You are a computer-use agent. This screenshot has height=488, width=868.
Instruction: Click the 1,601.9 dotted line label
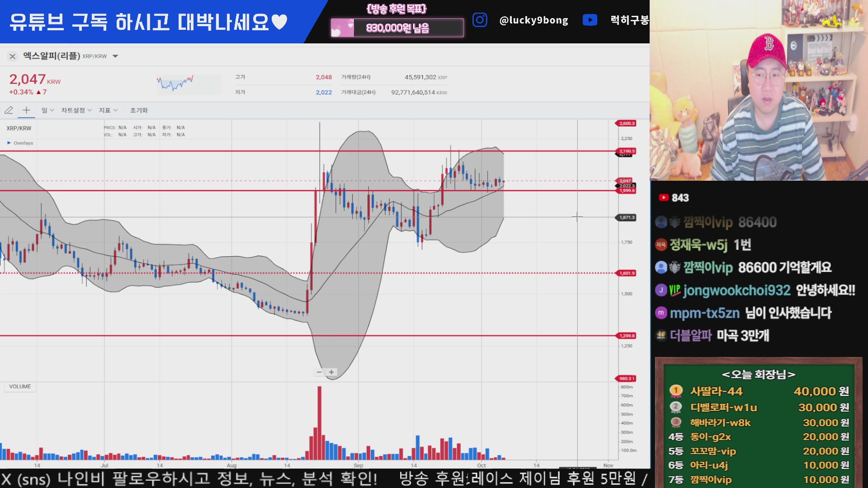pyautogui.click(x=626, y=273)
